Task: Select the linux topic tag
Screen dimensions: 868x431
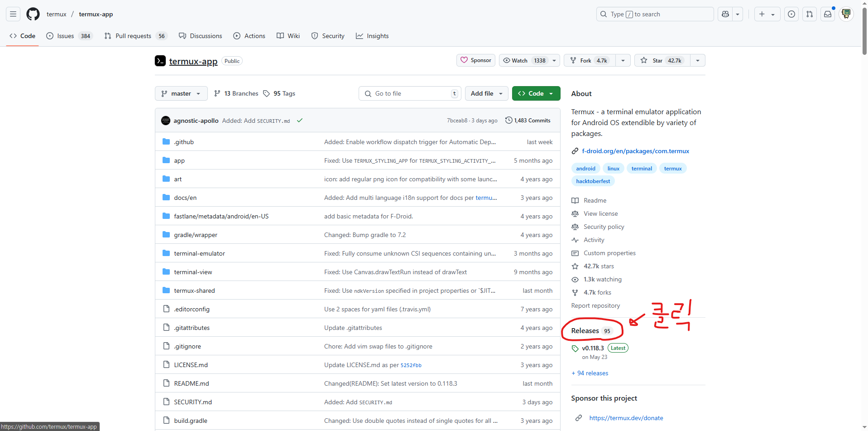Action: coord(614,169)
